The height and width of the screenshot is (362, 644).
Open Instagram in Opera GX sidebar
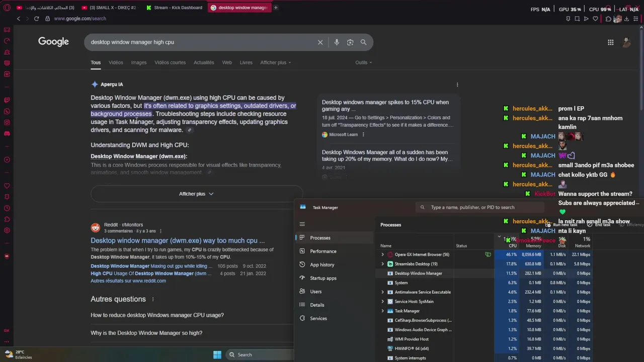(7, 122)
